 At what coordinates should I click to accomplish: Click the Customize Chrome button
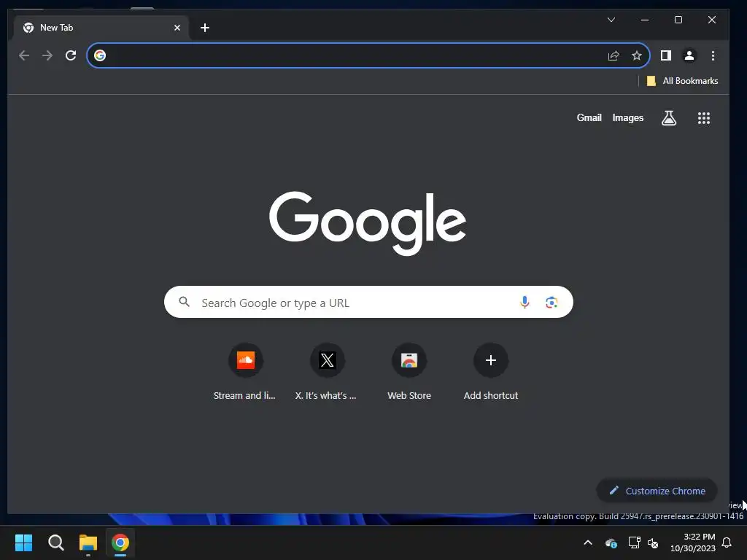[x=657, y=491]
